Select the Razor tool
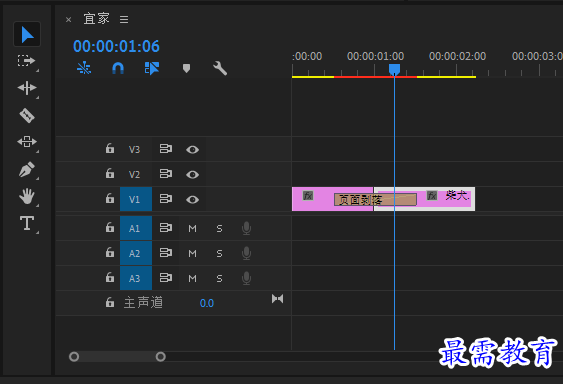This screenshot has height=384, width=563. point(27,115)
